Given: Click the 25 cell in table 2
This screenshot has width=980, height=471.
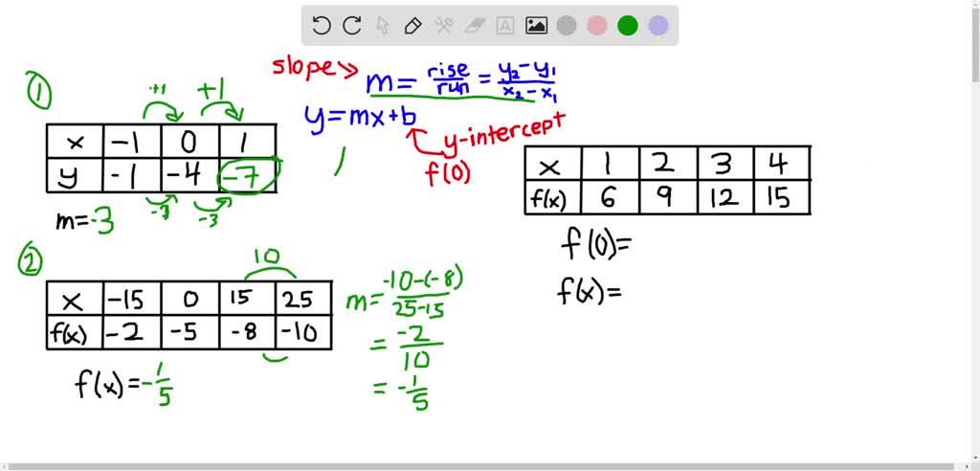Looking at the screenshot, I should point(303,301).
